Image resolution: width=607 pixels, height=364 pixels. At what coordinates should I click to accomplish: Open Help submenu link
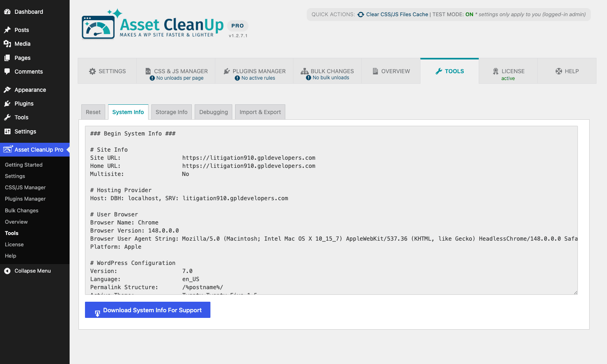(11, 256)
